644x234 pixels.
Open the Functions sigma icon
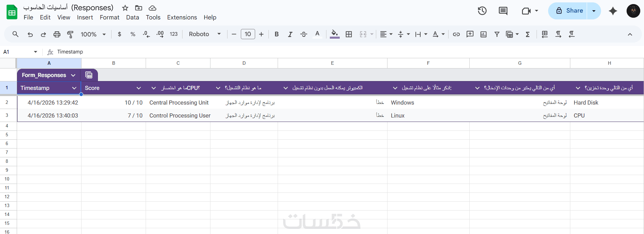(x=528, y=34)
